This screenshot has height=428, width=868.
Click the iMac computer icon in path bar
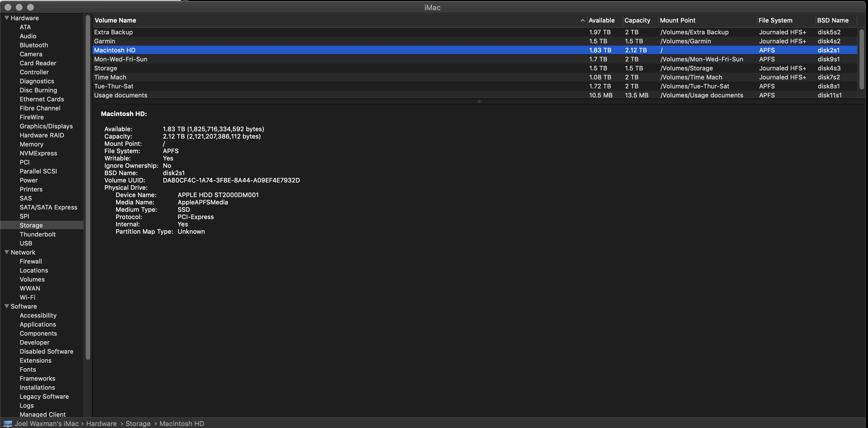(x=8, y=423)
